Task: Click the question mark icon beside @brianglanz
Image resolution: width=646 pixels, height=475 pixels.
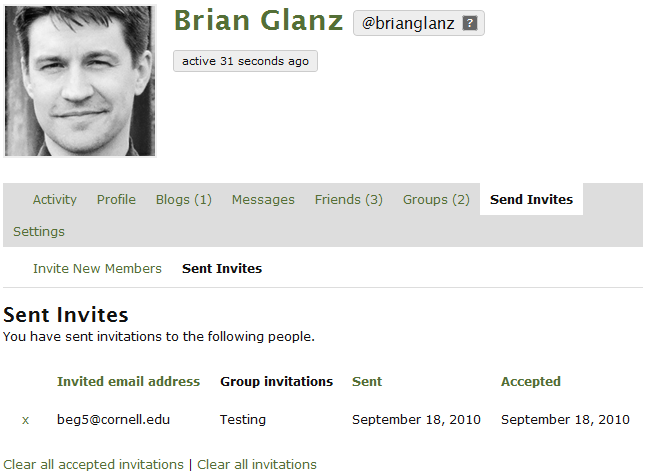Action: tap(470, 23)
